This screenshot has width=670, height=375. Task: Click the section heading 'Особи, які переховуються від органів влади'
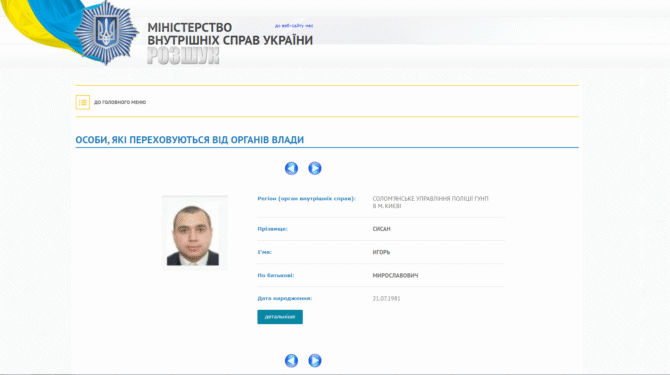point(190,140)
